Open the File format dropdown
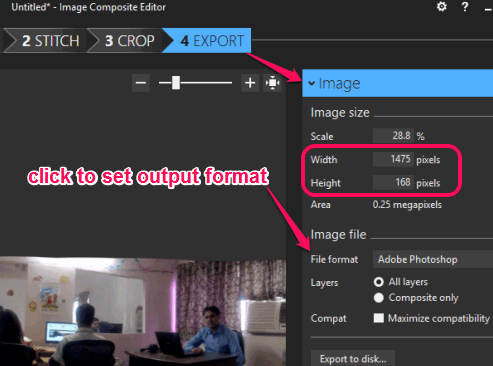The image size is (493, 366). pos(433,259)
